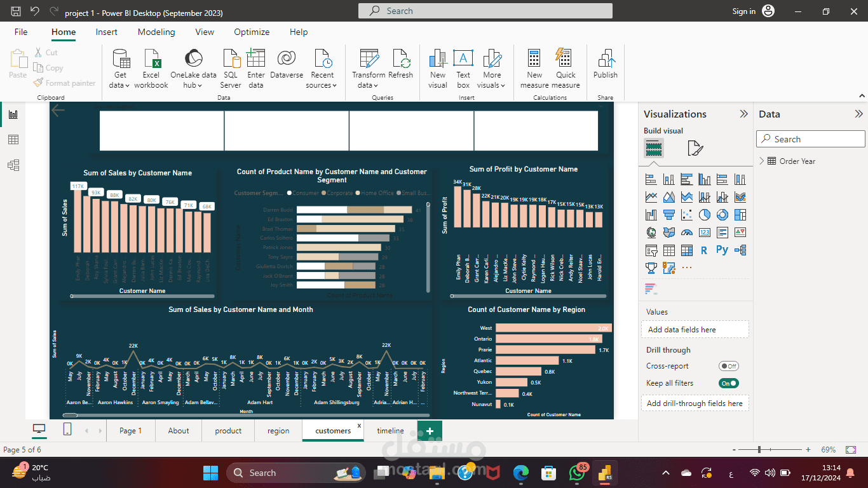Click the Publish button

(x=605, y=67)
